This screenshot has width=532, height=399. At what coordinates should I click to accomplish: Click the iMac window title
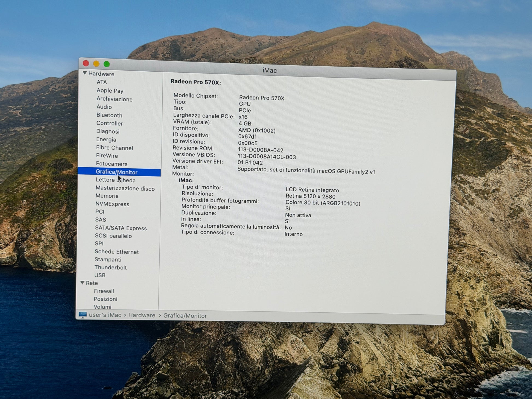tap(270, 71)
